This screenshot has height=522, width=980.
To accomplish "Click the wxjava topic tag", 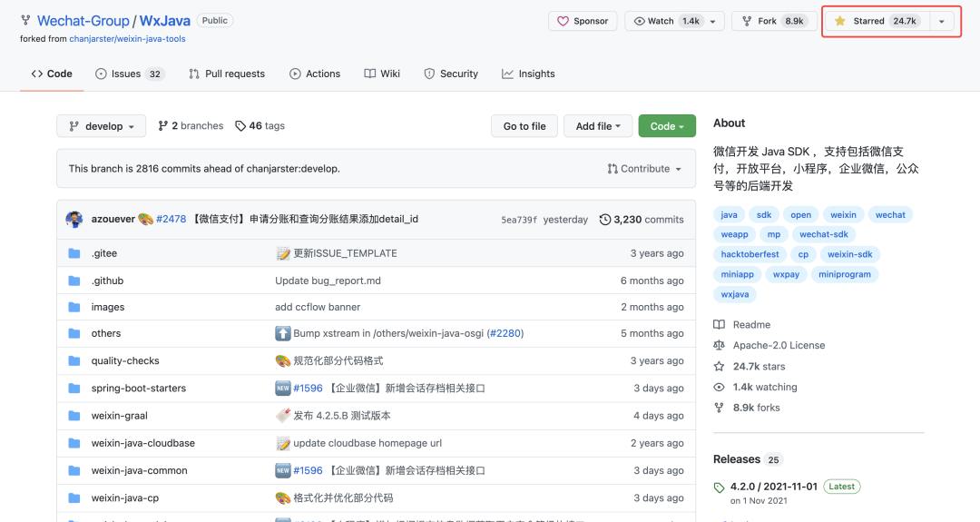I will tap(734, 294).
